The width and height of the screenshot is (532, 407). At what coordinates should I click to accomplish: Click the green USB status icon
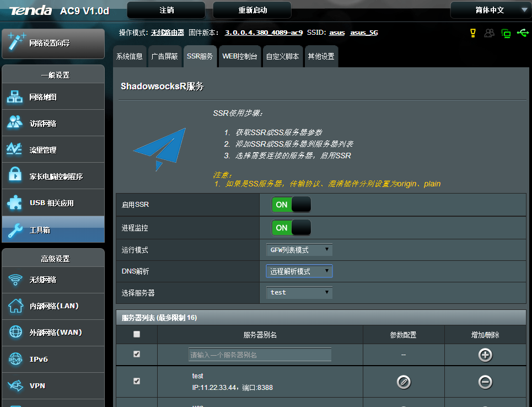point(523,33)
